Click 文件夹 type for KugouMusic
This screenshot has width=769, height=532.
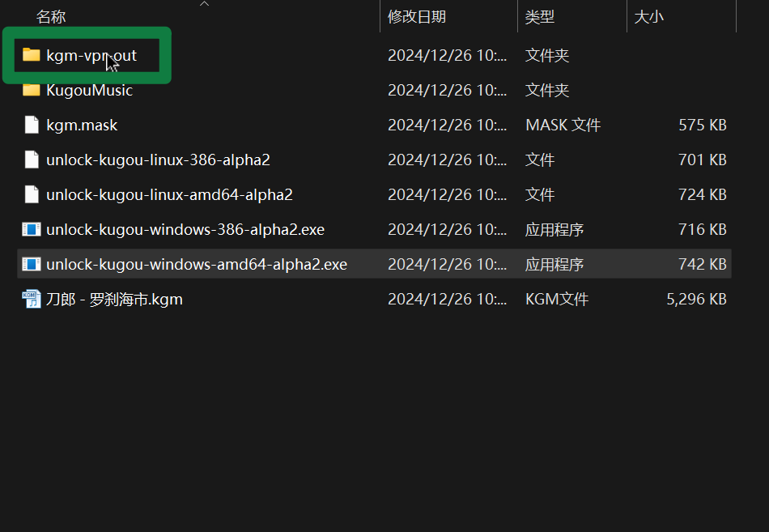[547, 91]
